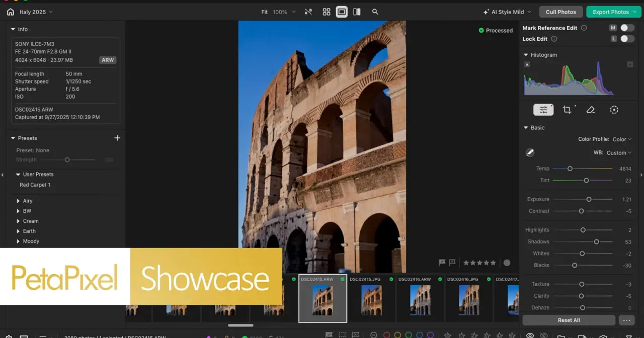Toggle Mark Reference Edit switch
The image size is (644, 338).
627,28
